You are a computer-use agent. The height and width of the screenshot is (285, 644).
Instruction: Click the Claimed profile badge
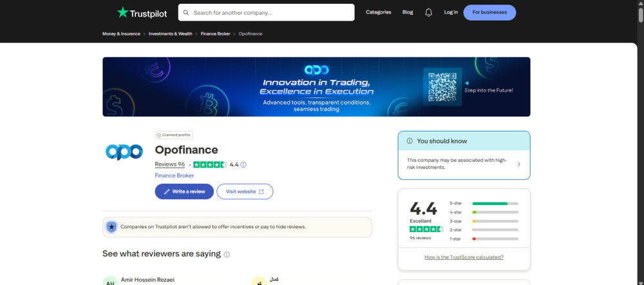click(x=173, y=135)
